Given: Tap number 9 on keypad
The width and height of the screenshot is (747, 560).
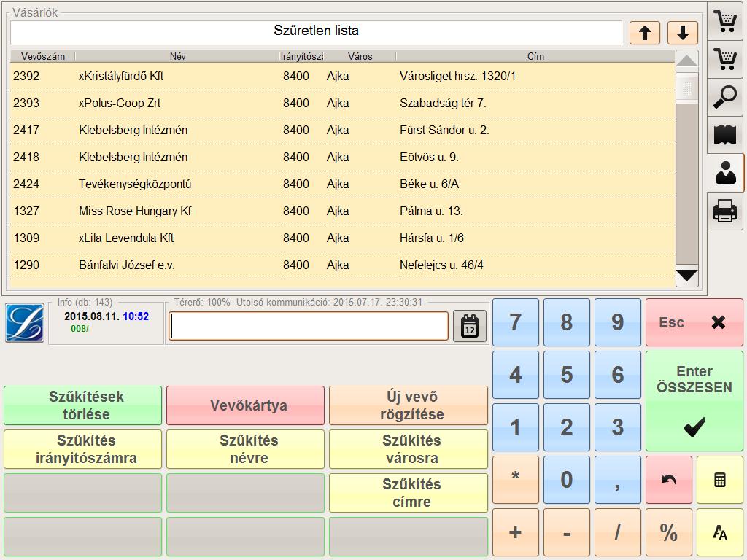Looking at the screenshot, I should point(617,322).
